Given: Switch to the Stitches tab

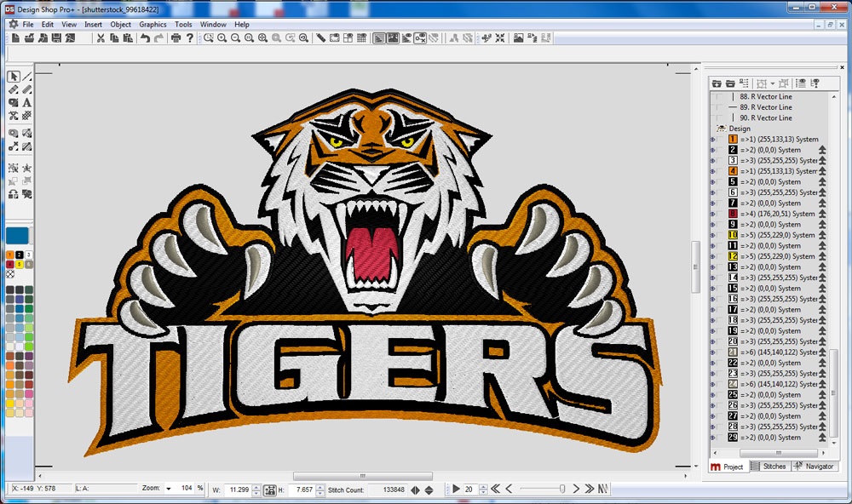Looking at the screenshot, I should pyautogui.click(x=770, y=467).
